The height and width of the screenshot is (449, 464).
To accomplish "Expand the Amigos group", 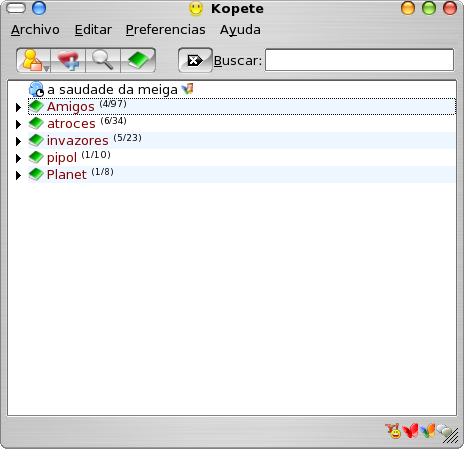I will coord(18,107).
